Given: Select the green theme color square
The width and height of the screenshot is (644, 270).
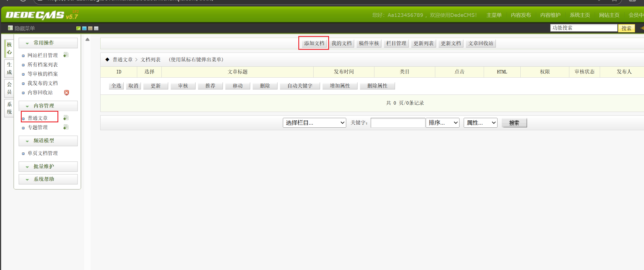Looking at the screenshot, I should click(79, 28).
